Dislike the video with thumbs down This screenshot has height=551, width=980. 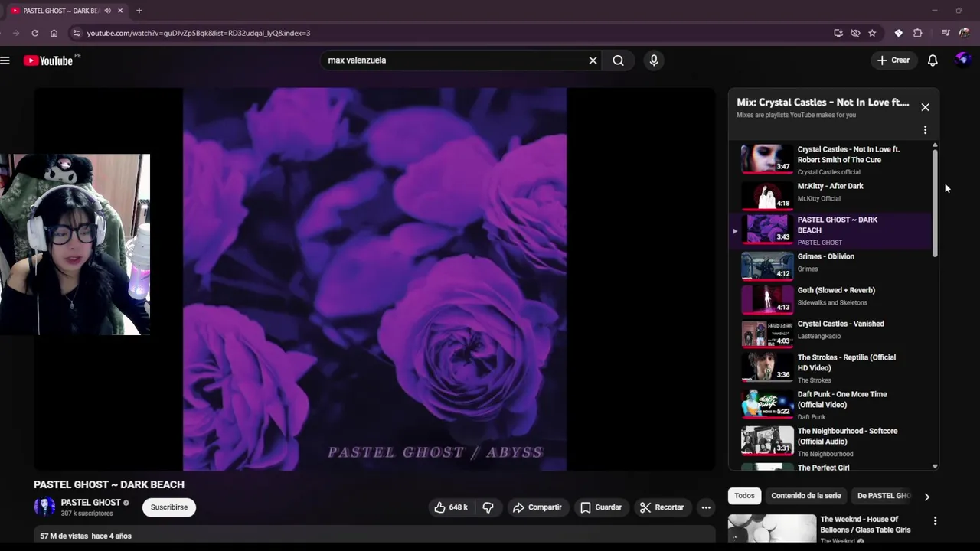[x=488, y=507]
